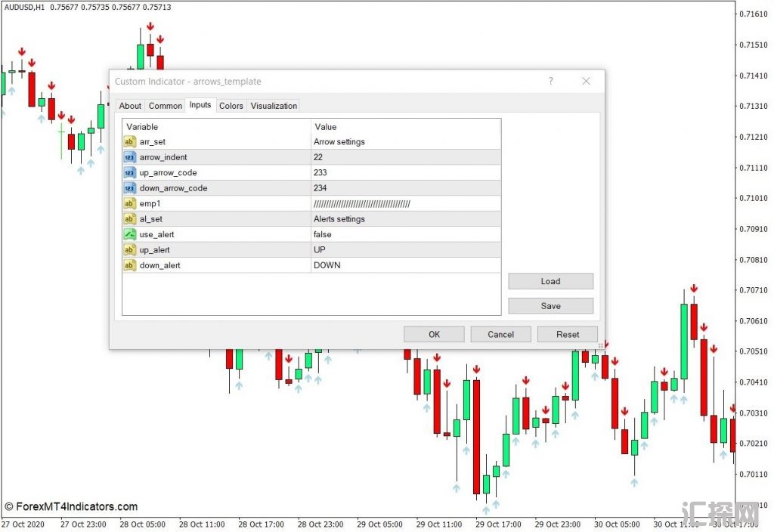Screen dimensions: 774x532
Task: Select the Arrow settings value cell
Action: 406,141
